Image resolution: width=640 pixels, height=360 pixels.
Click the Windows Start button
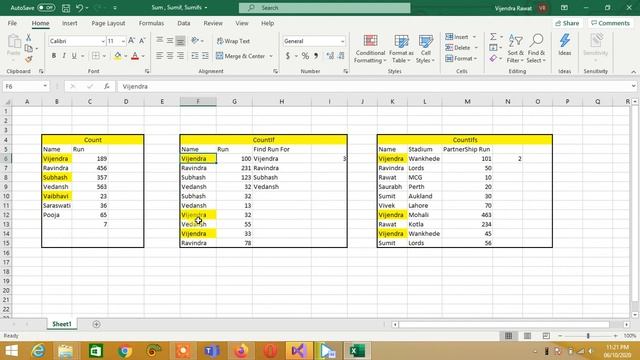coord(11,351)
